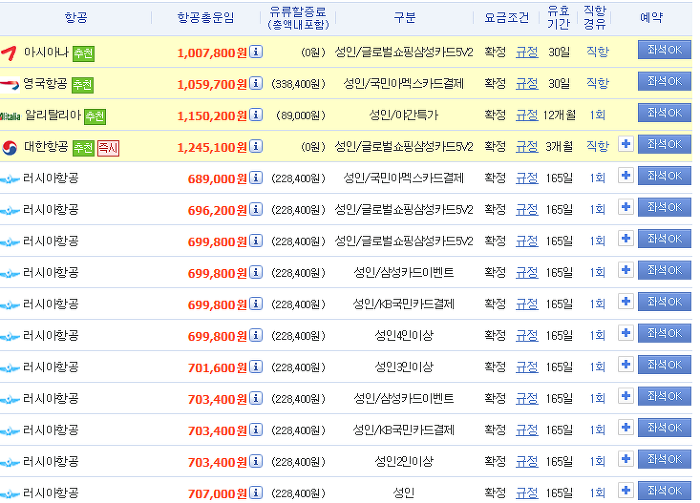Click the 구분 column header
The width and height of the screenshot is (700, 503).
(404, 17)
